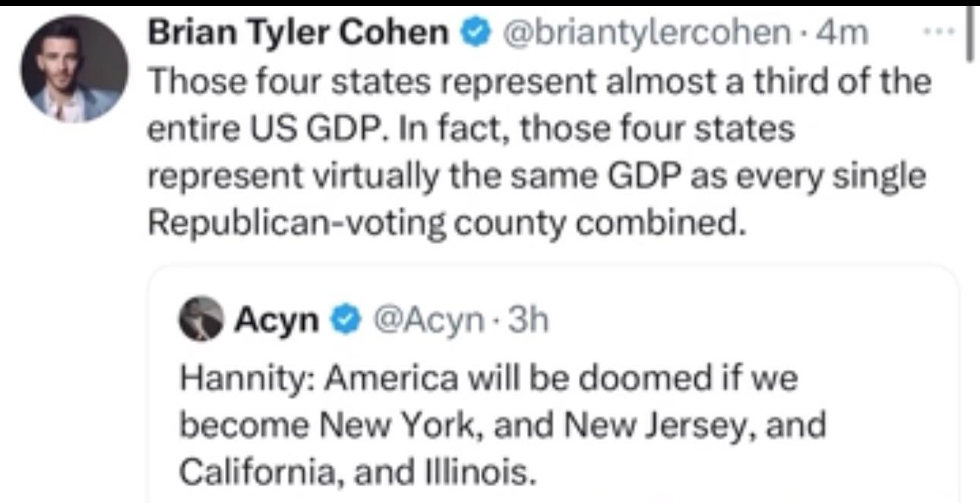Click the 'Those four states represent almost' line

pyautogui.click(x=539, y=81)
